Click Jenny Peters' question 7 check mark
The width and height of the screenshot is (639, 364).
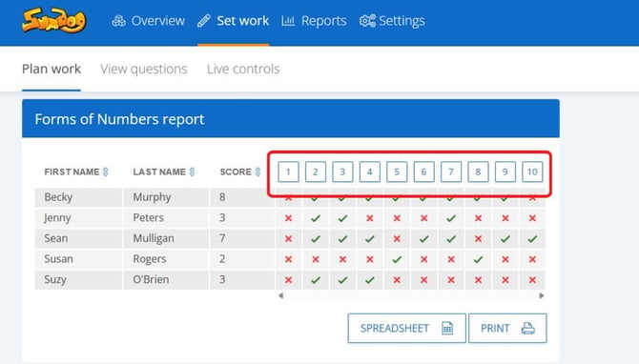click(451, 218)
